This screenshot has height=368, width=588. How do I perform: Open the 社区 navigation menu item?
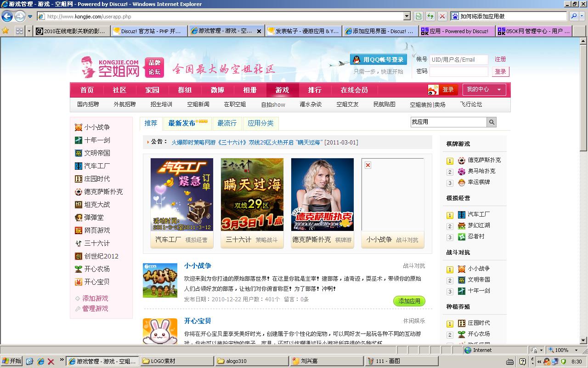point(119,90)
